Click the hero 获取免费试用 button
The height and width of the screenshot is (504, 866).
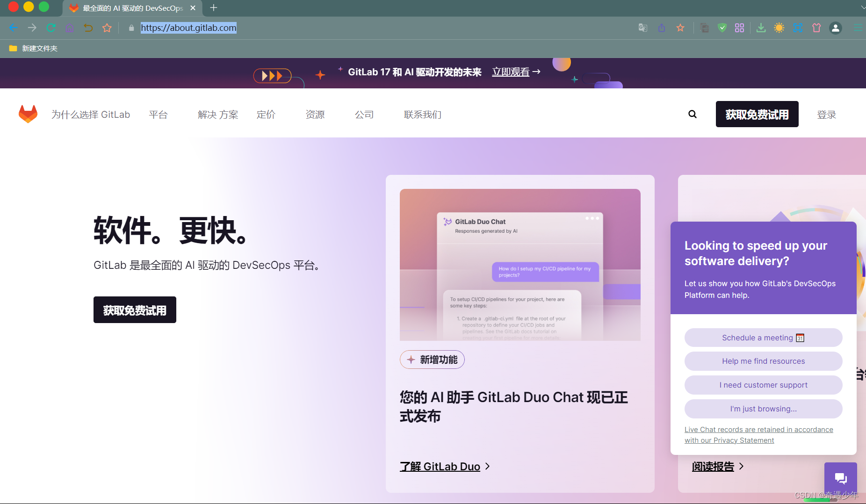pyautogui.click(x=135, y=310)
